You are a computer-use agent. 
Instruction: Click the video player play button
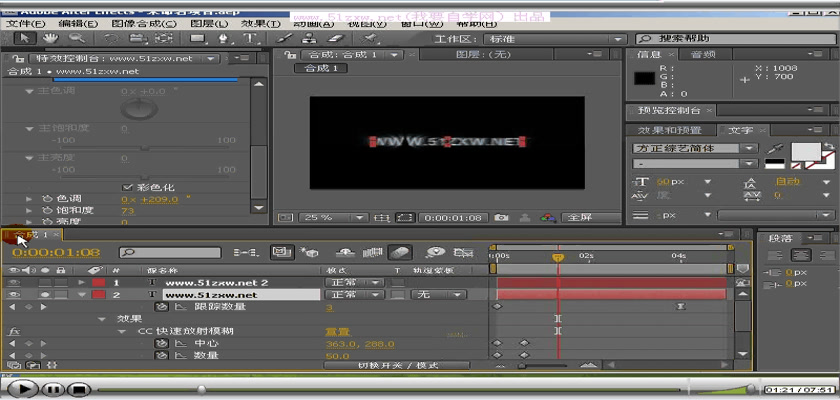point(21,388)
